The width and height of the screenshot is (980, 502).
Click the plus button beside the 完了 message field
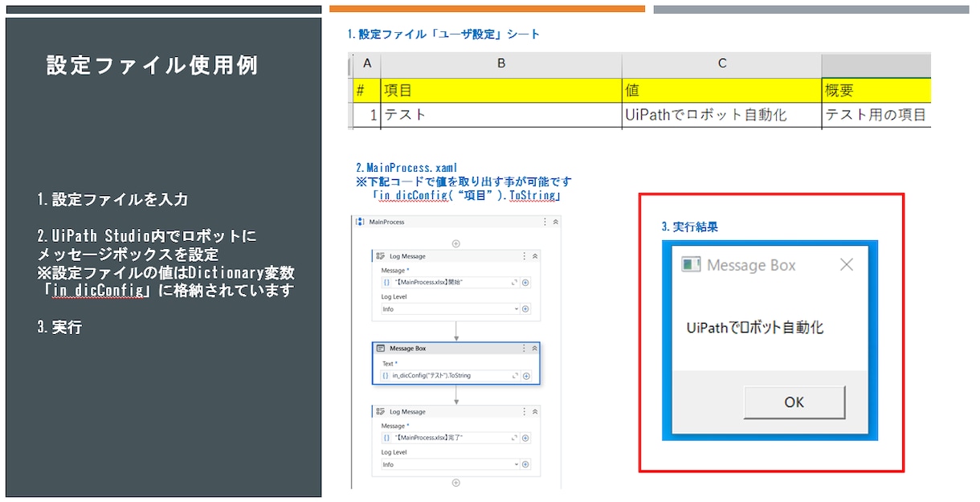(525, 438)
